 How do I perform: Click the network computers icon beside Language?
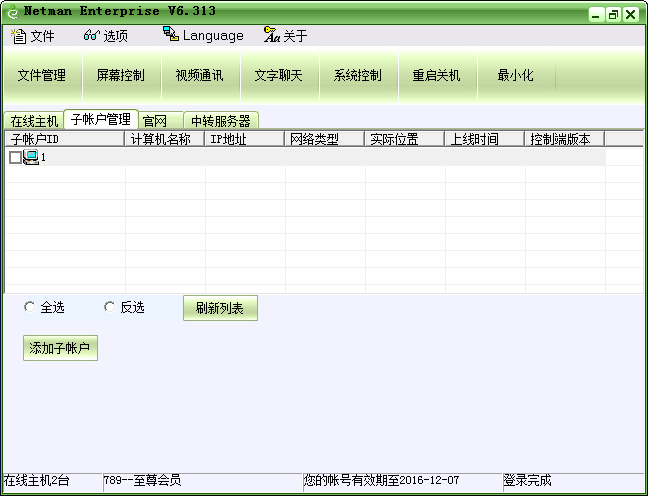pos(171,34)
